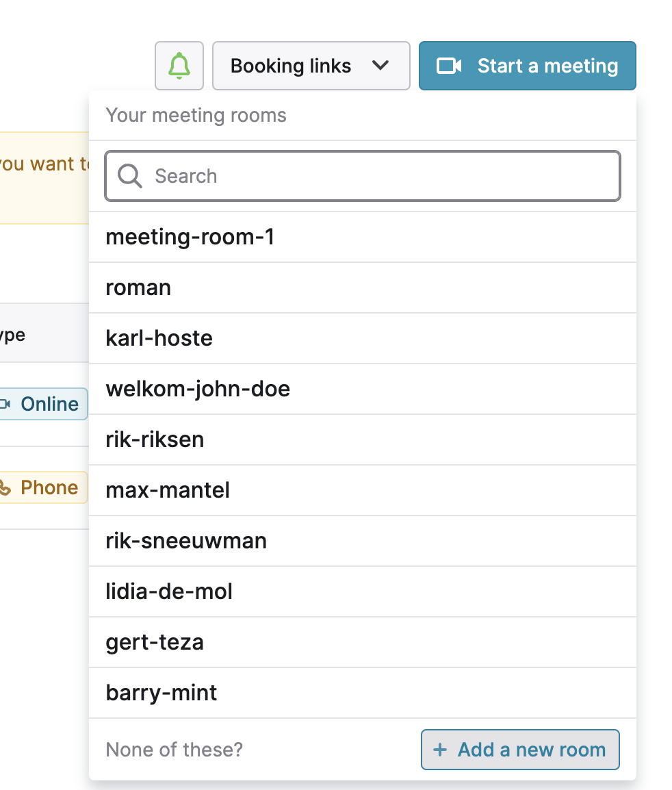Click the camera icon on the Online badge
This screenshot has width=672, height=790.
5,404
